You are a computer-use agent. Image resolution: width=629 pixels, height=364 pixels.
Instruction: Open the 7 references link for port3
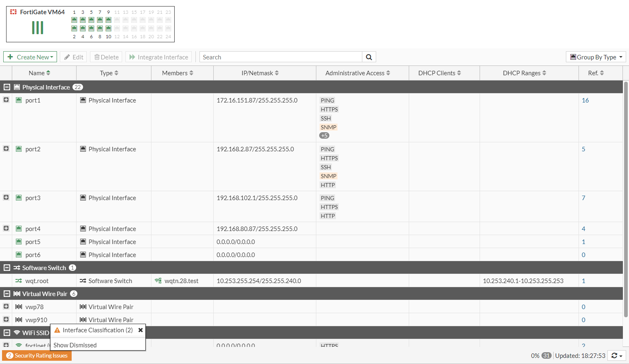(x=583, y=198)
